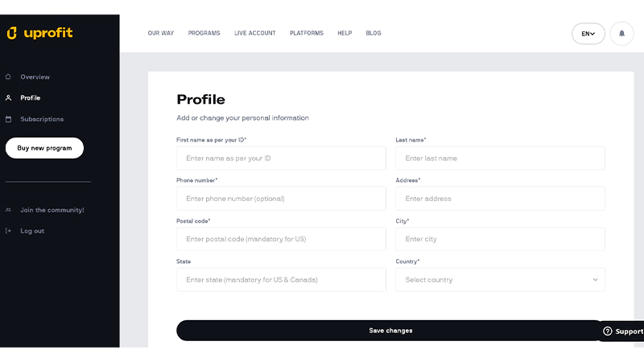The width and height of the screenshot is (644, 362).
Task: Click the Support question mark icon
Action: click(x=608, y=331)
